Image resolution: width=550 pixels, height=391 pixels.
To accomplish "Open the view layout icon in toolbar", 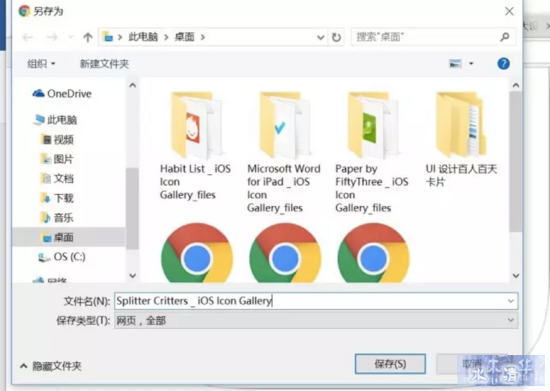I will (455, 64).
